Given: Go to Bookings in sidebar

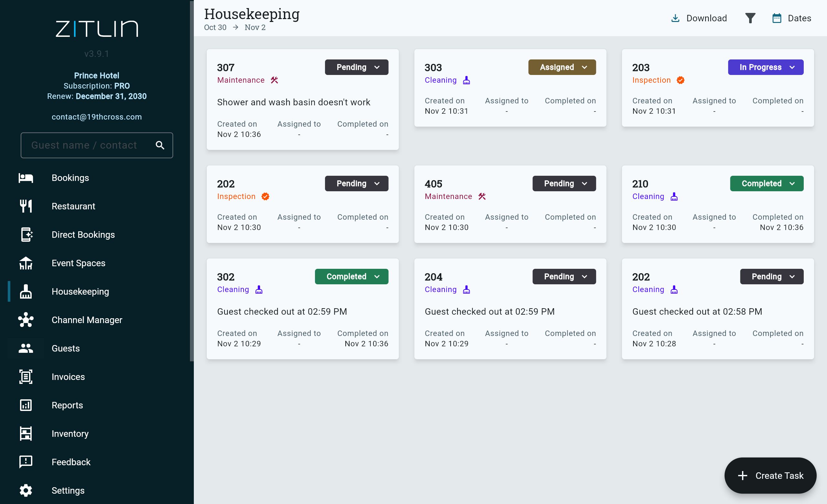Looking at the screenshot, I should click(x=70, y=178).
